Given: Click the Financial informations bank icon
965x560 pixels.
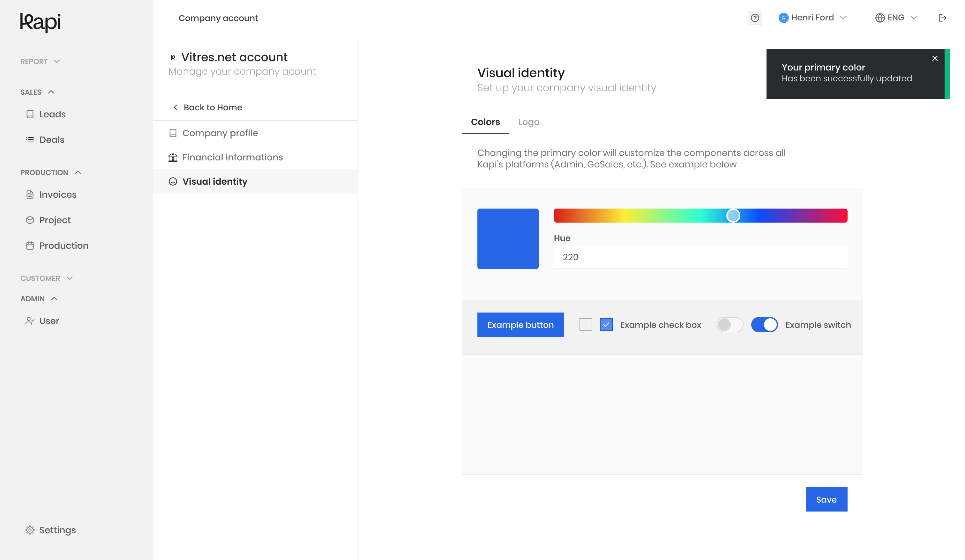Looking at the screenshot, I should pos(173,157).
